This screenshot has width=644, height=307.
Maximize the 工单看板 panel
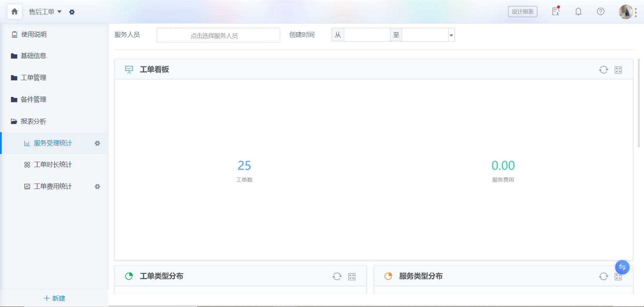[x=618, y=70]
